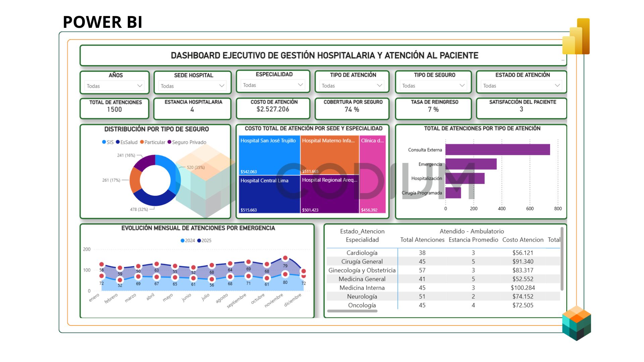Sort by Estancia Promedio column header
This screenshot has height=362, width=644.
tap(473, 240)
